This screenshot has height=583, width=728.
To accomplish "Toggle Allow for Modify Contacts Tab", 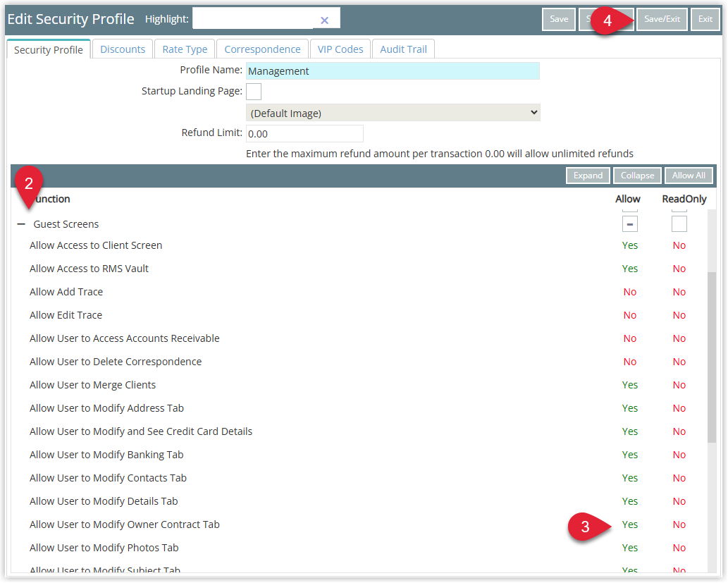I will [x=629, y=478].
